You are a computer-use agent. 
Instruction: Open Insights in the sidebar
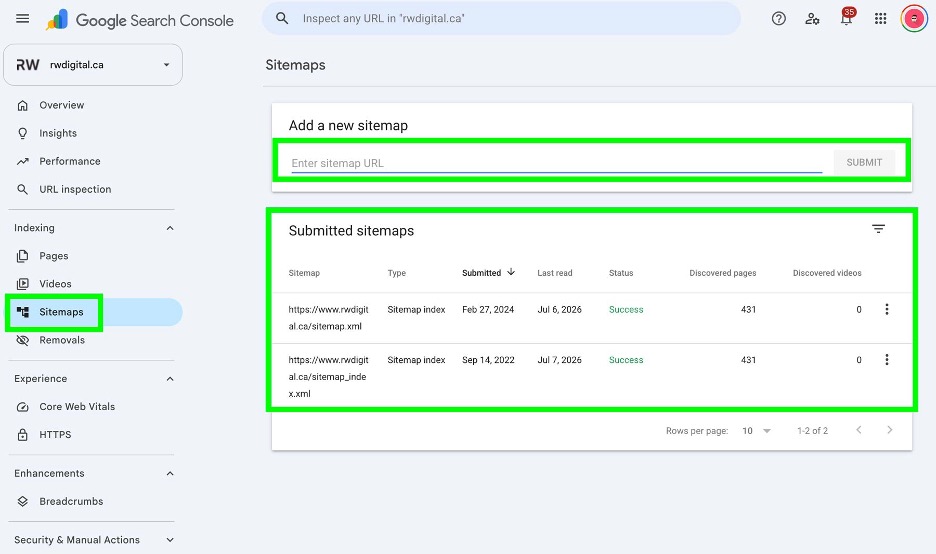tap(58, 133)
